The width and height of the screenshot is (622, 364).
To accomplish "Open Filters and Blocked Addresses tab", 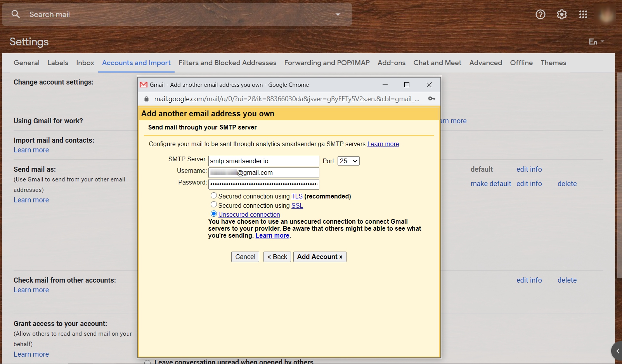I will click(227, 63).
